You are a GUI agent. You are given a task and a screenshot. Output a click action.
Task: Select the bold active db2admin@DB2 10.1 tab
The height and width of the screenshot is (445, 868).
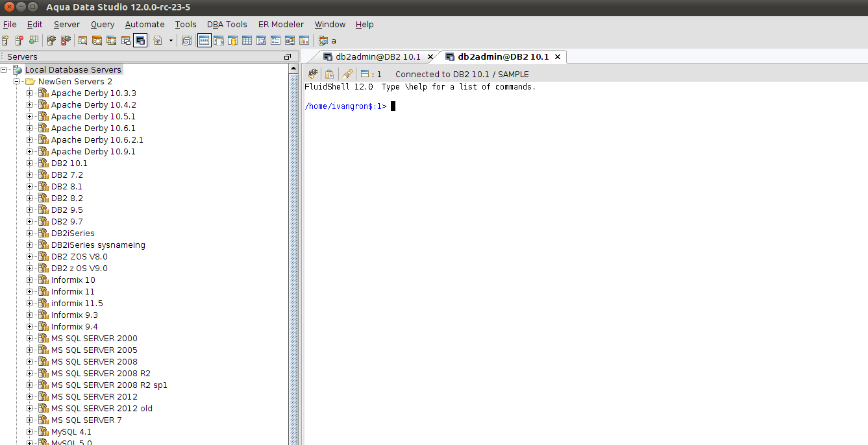pyautogui.click(x=503, y=56)
